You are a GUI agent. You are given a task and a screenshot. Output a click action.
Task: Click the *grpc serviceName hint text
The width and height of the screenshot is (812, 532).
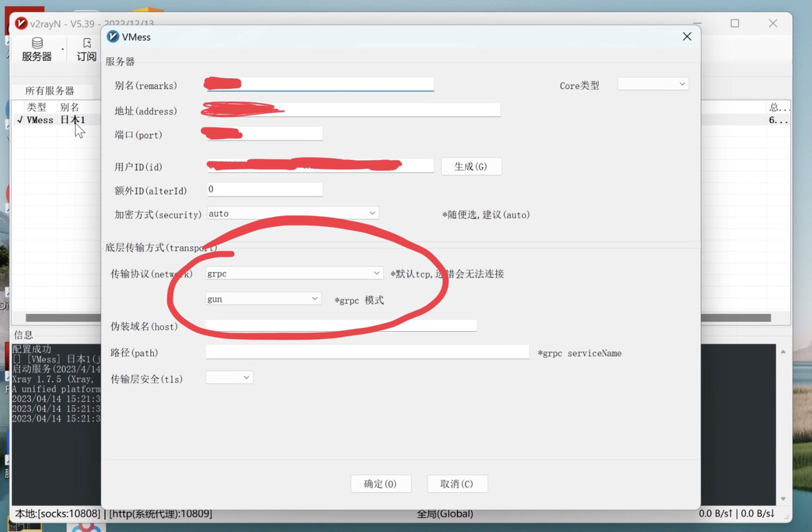pos(579,353)
